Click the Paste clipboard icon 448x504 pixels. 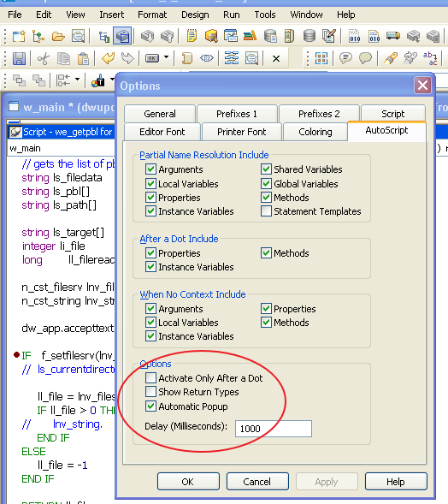(x=83, y=58)
